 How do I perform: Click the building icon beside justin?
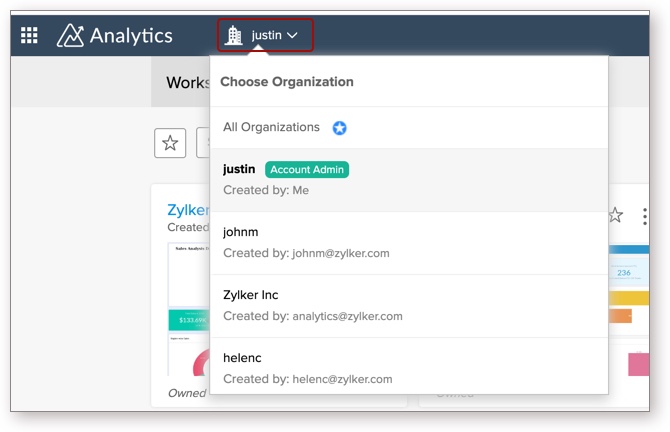[234, 35]
